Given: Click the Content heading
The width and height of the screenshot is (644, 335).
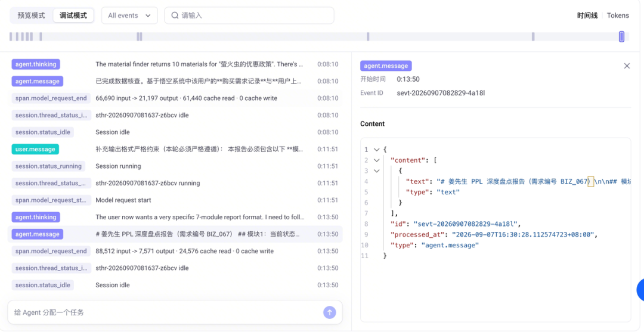Looking at the screenshot, I should point(372,124).
